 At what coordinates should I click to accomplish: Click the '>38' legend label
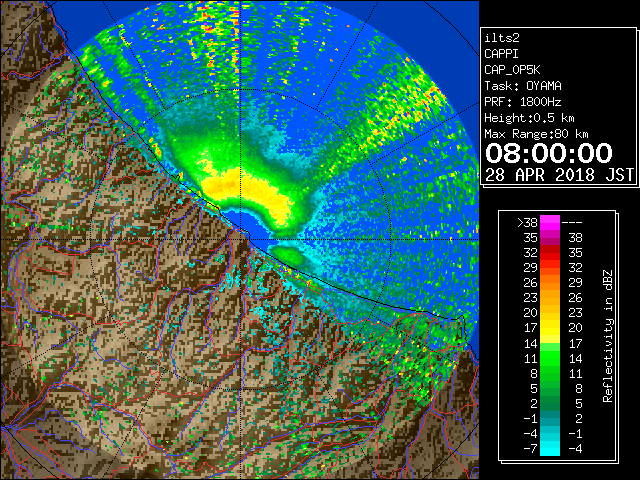tap(527, 222)
